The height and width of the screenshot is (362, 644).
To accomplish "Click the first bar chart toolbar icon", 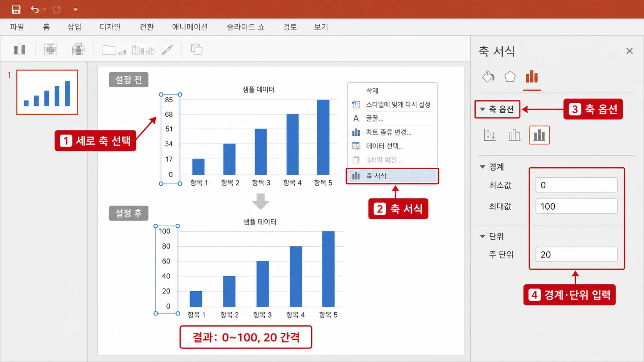I will pos(20,49).
